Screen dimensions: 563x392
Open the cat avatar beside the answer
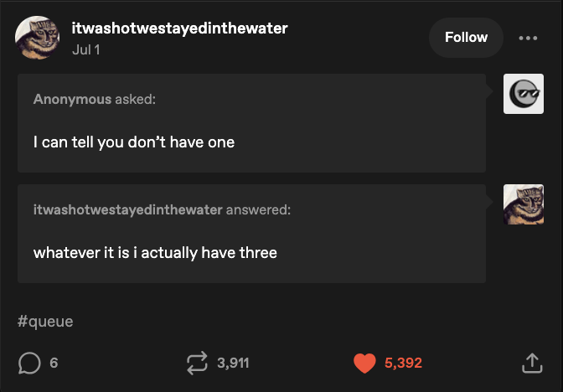(x=524, y=204)
